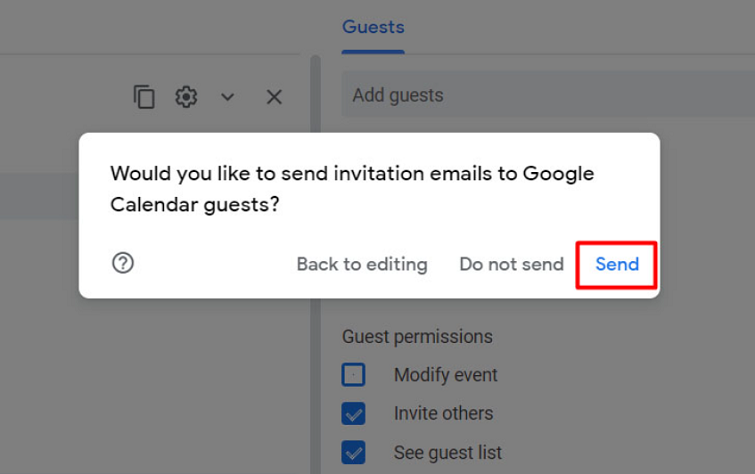Click the Invite others label text
Screen dimensions: 755x474
coord(443,413)
